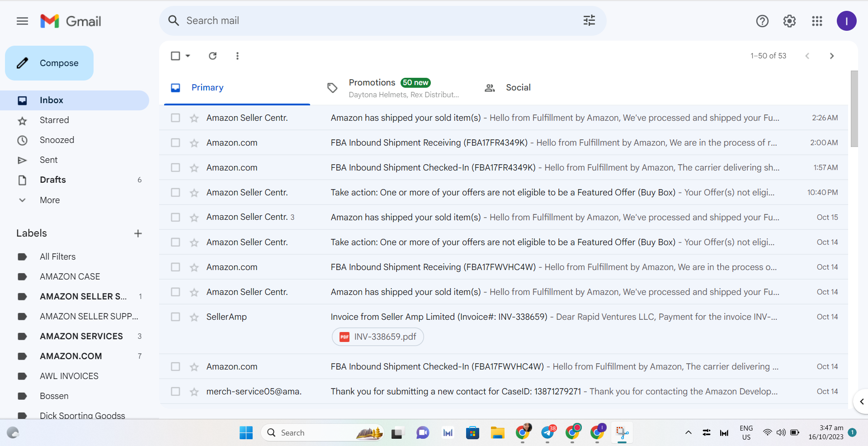Open the FBA Inbound Shipment Checked-In FBA17FWVHC4W email

point(504,367)
